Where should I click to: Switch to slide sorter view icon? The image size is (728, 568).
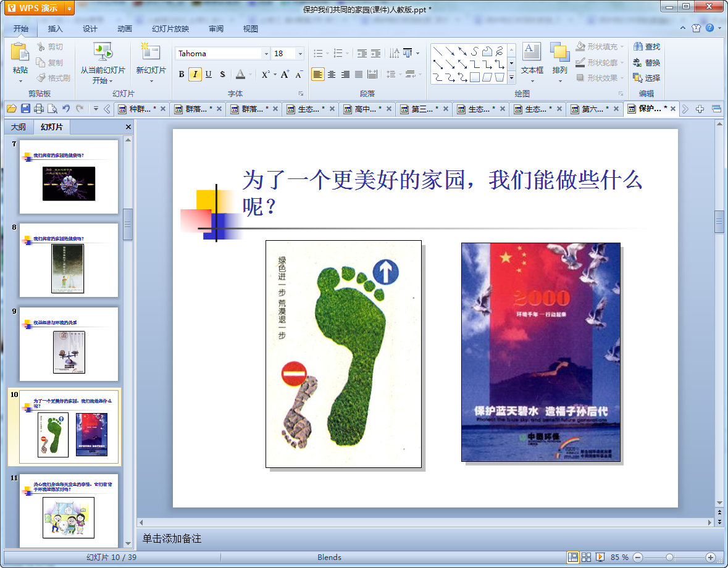(587, 558)
